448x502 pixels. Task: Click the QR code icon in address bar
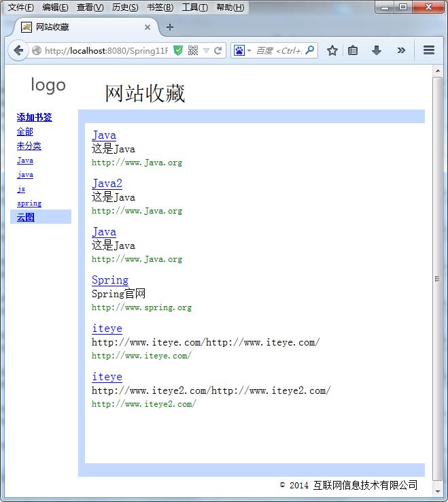pos(193,50)
